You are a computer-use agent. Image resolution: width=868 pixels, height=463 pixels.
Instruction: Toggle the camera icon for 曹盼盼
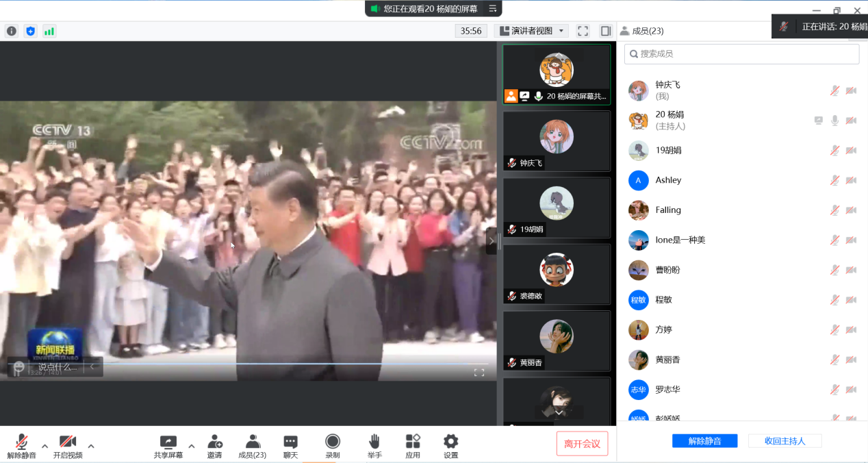tap(851, 270)
